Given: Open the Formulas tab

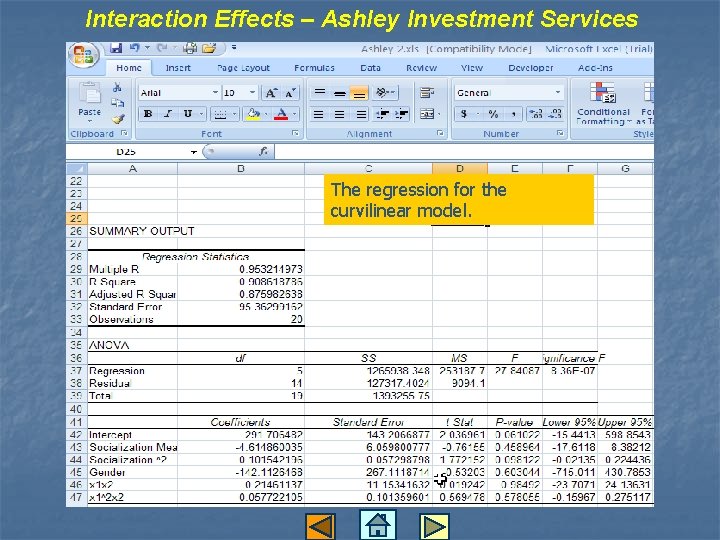Looking at the screenshot, I should pos(315,68).
